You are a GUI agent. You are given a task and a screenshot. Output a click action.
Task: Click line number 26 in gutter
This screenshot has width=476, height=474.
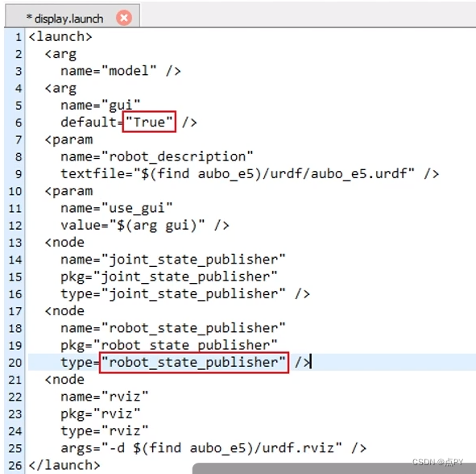(x=15, y=466)
